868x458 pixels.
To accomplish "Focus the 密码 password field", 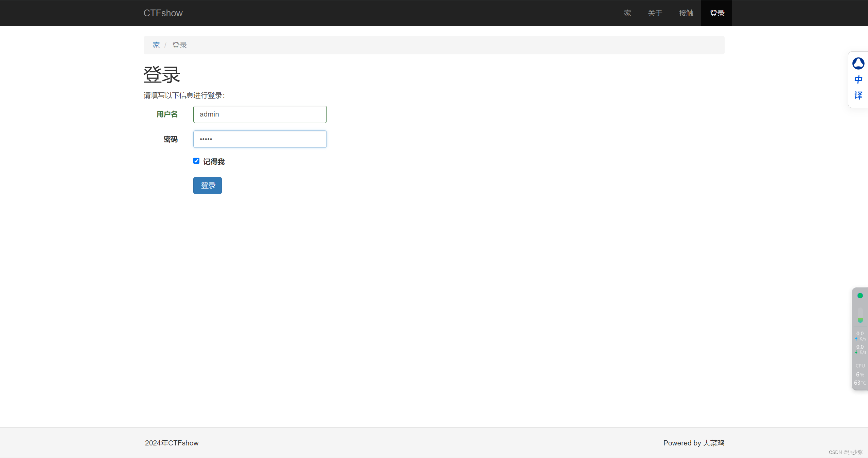I will 260,139.
